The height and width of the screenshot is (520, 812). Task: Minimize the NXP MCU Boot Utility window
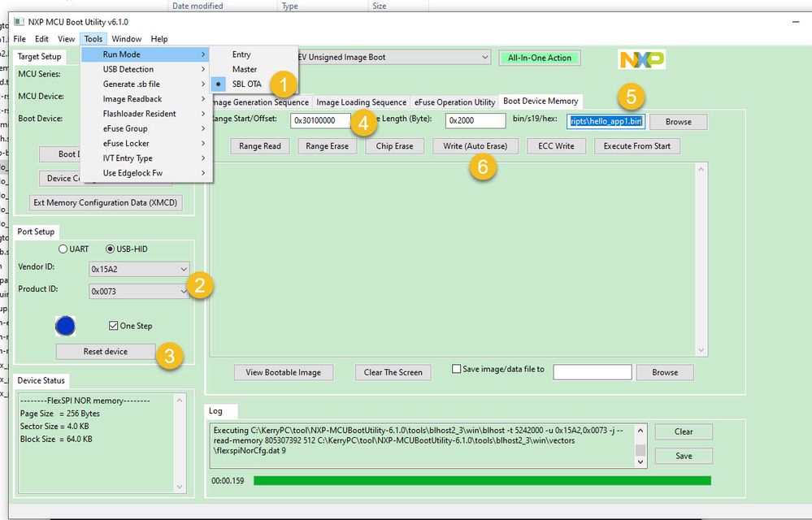pos(796,22)
